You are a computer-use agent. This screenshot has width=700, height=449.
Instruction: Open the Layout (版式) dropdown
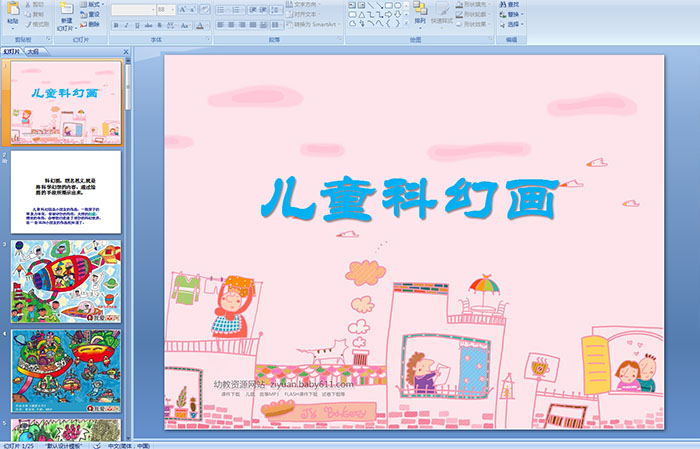click(x=93, y=4)
